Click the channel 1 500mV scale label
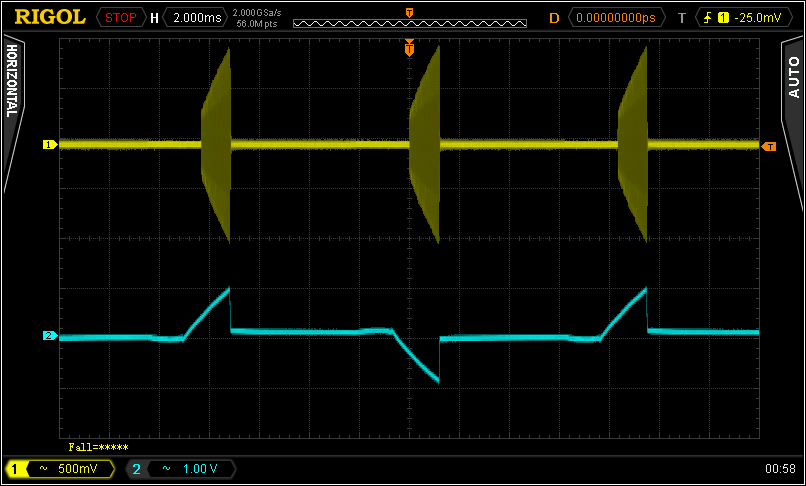 77,468
